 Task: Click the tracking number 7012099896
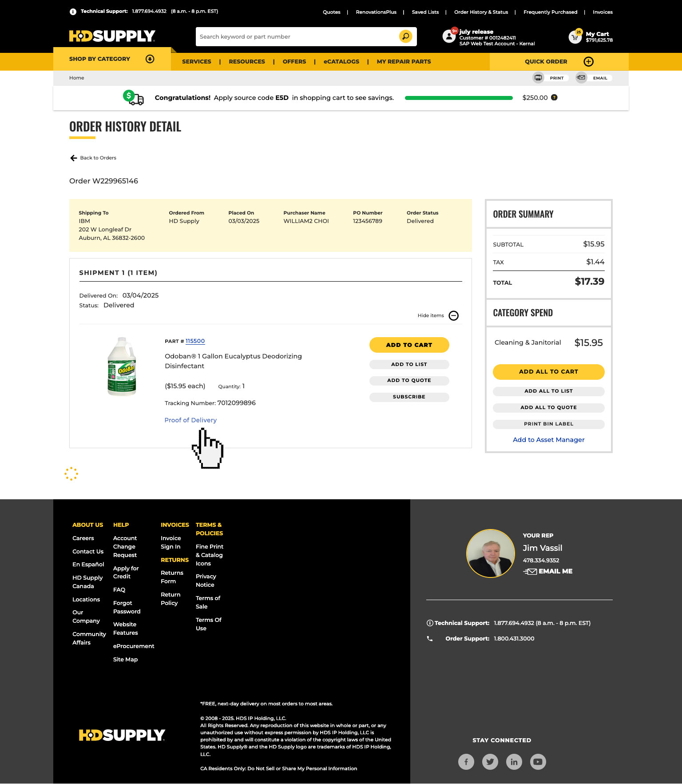tap(237, 403)
